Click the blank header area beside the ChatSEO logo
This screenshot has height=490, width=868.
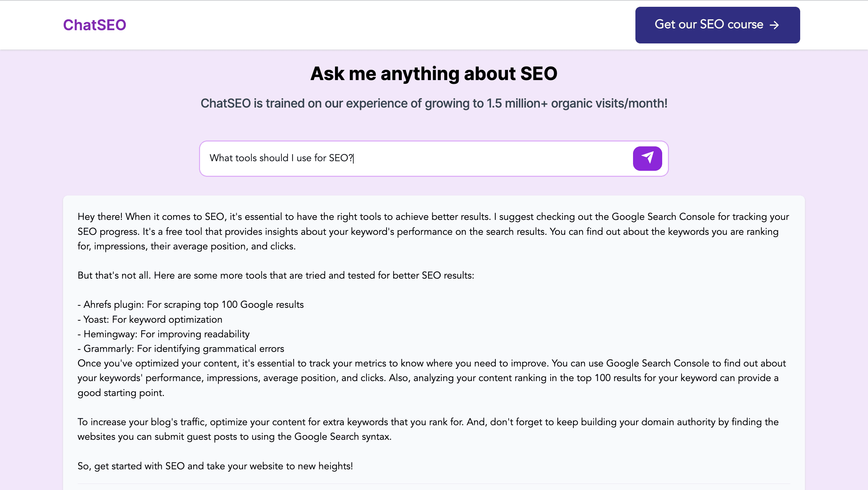pos(373,25)
